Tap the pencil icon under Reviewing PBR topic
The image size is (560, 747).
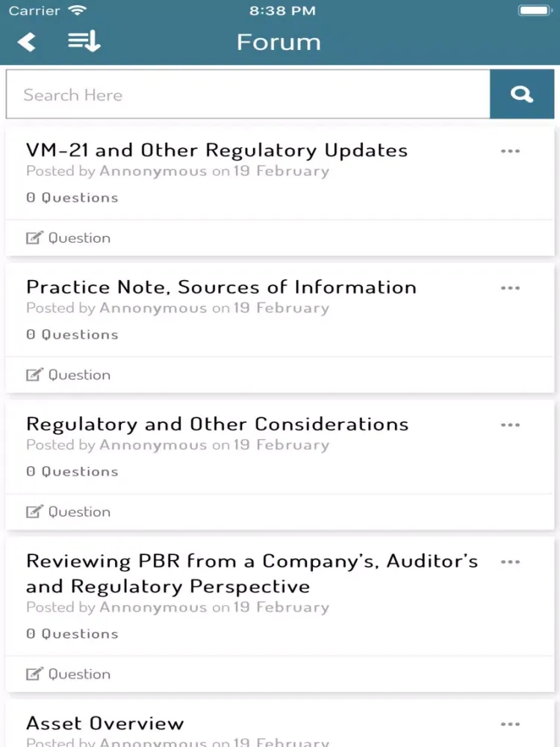tap(34, 674)
